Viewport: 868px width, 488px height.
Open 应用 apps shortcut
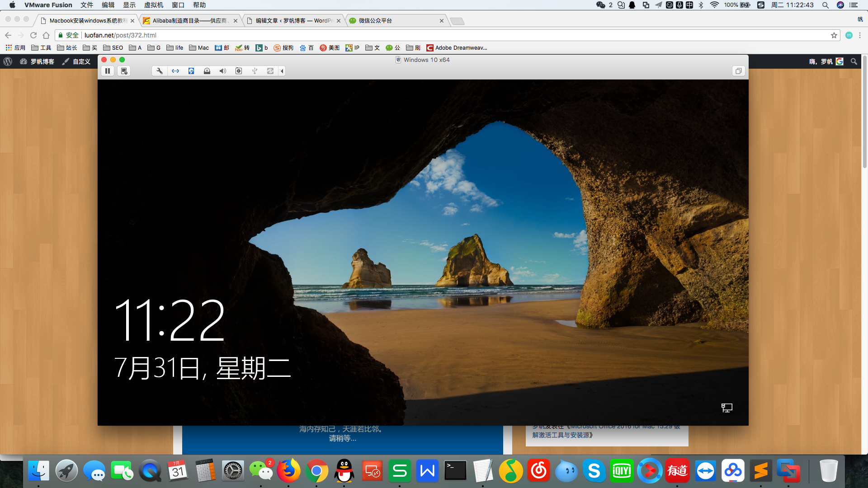15,48
